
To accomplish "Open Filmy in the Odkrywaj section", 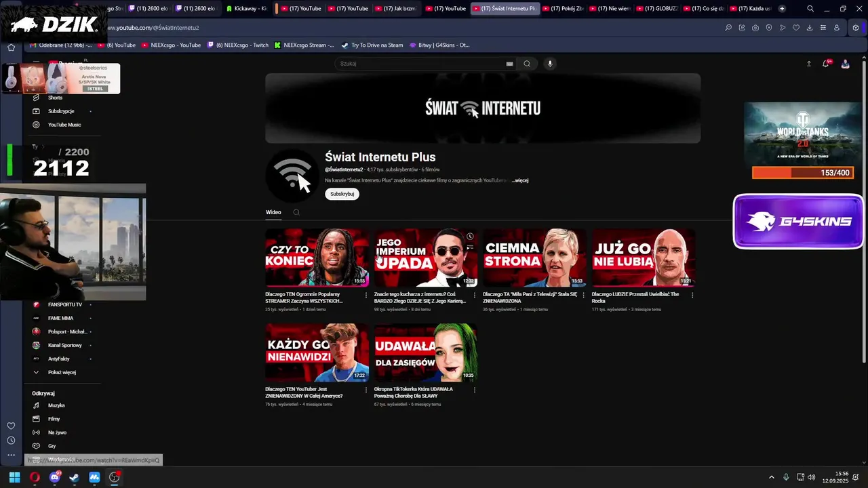I will pyautogui.click(x=54, y=419).
